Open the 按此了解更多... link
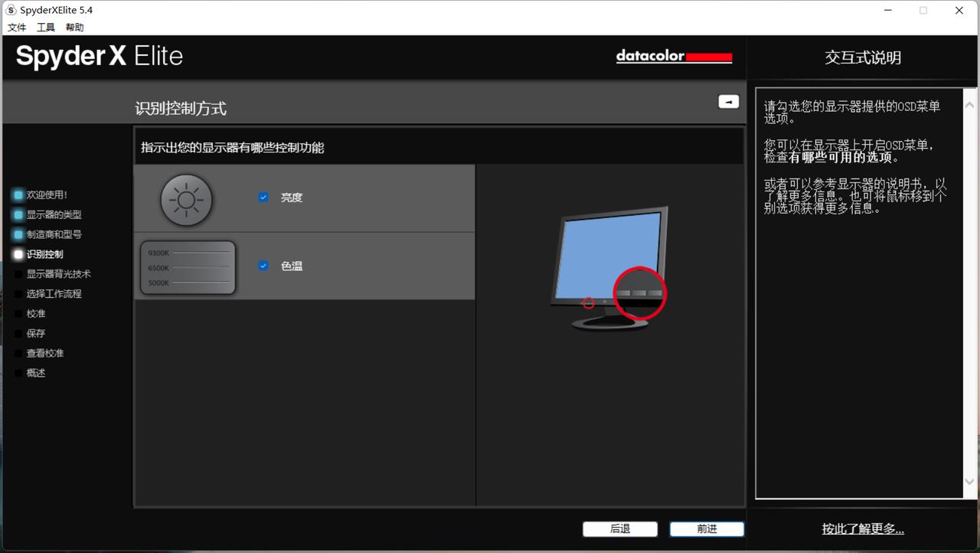 [863, 528]
